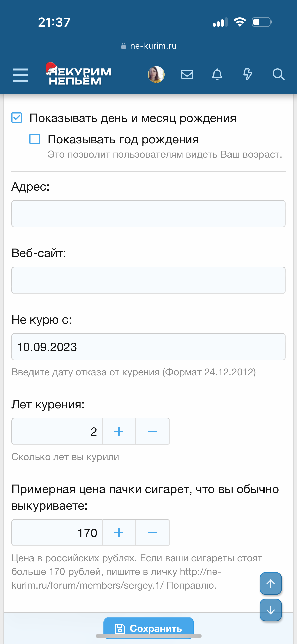Focus the Адрес input field
297x644 pixels.
148,214
